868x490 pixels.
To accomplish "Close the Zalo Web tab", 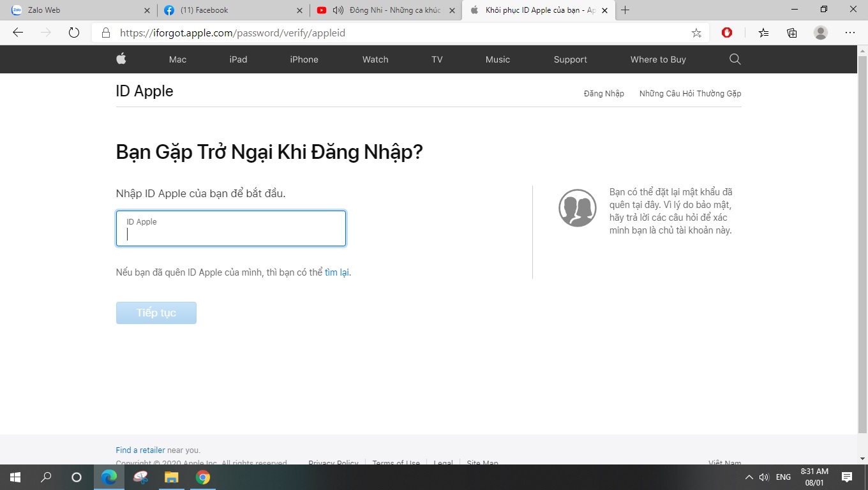I will 147,10.
